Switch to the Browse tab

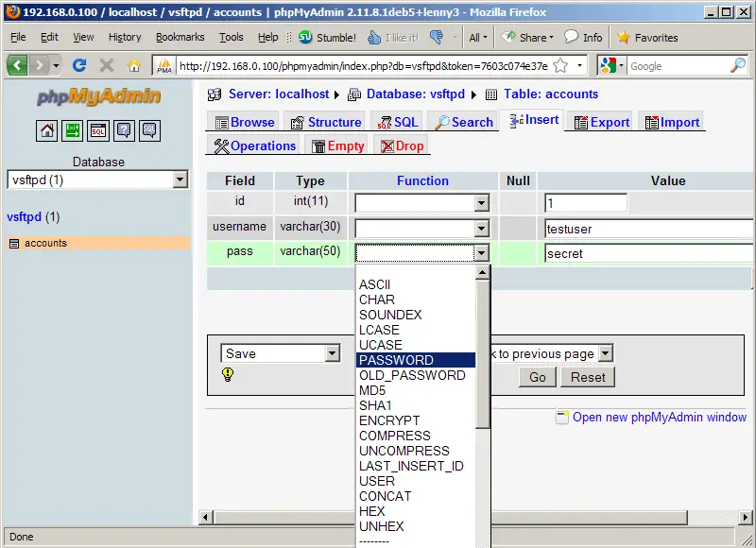[x=245, y=122]
